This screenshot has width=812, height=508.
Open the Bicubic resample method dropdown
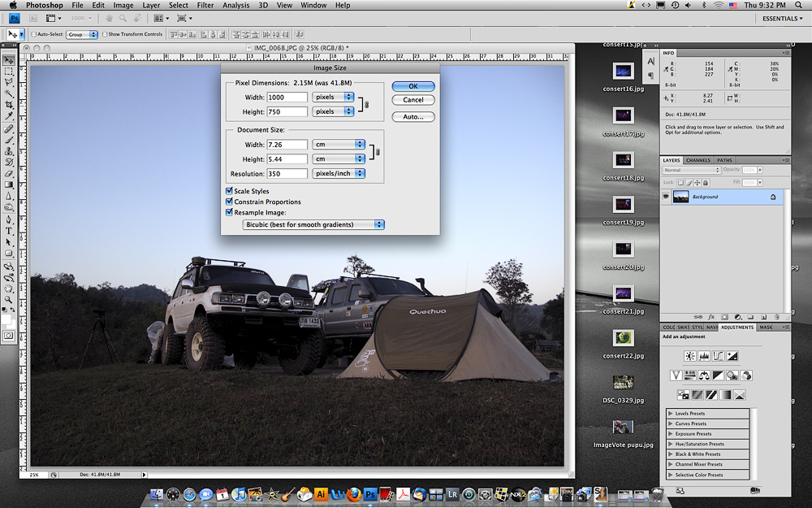(313, 224)
